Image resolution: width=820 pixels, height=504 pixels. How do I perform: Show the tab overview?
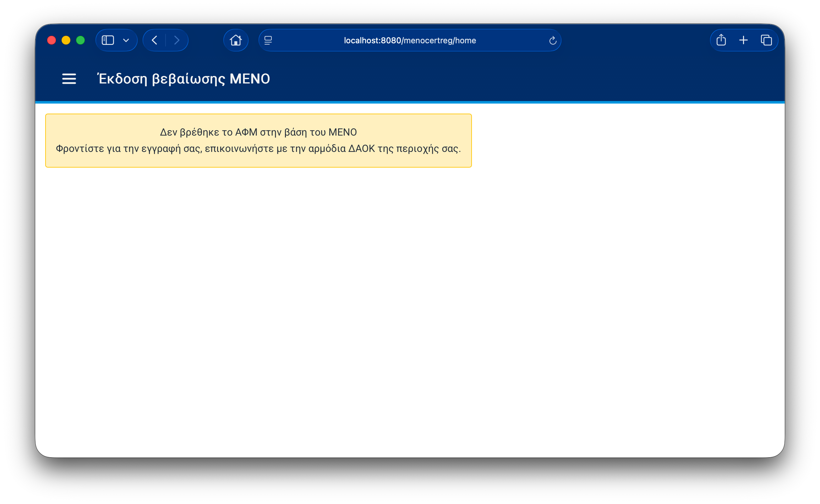(766, 40)
